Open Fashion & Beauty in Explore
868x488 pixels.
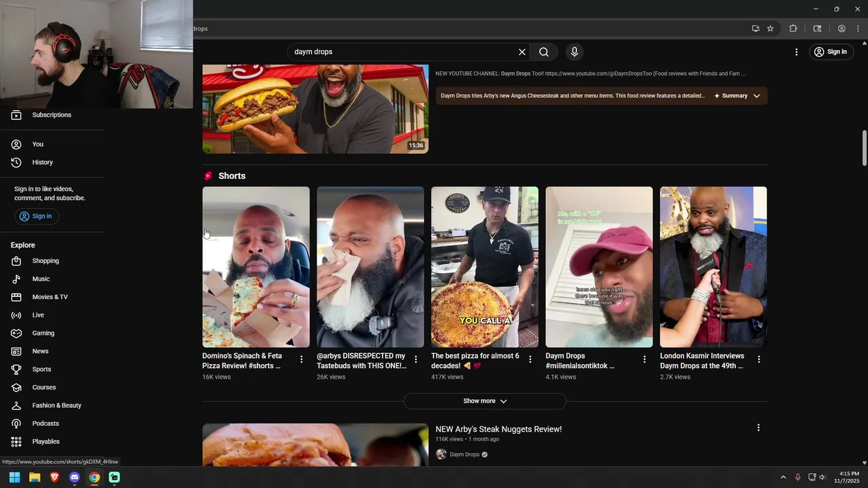[x=52, y=405]
